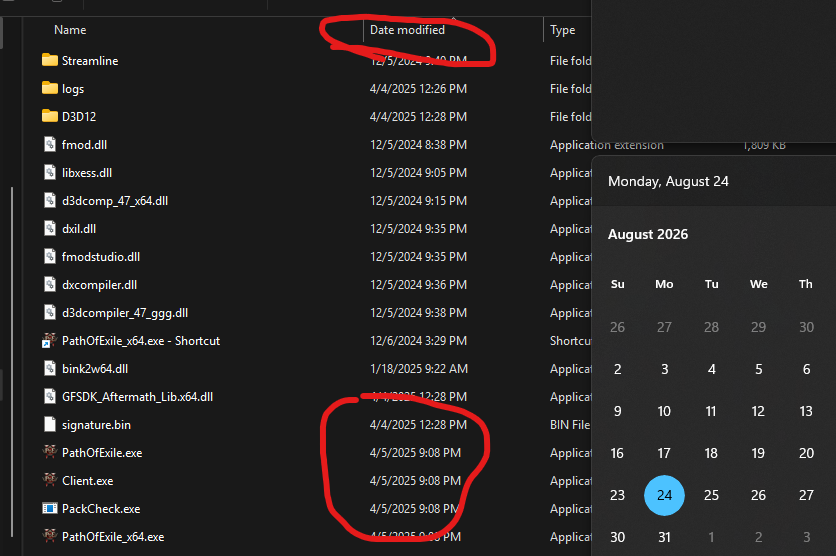The height and width of the screenshot is (556, 836).
Task: Select the PathOfExile.exe file name
Action: tap(102, 453)
